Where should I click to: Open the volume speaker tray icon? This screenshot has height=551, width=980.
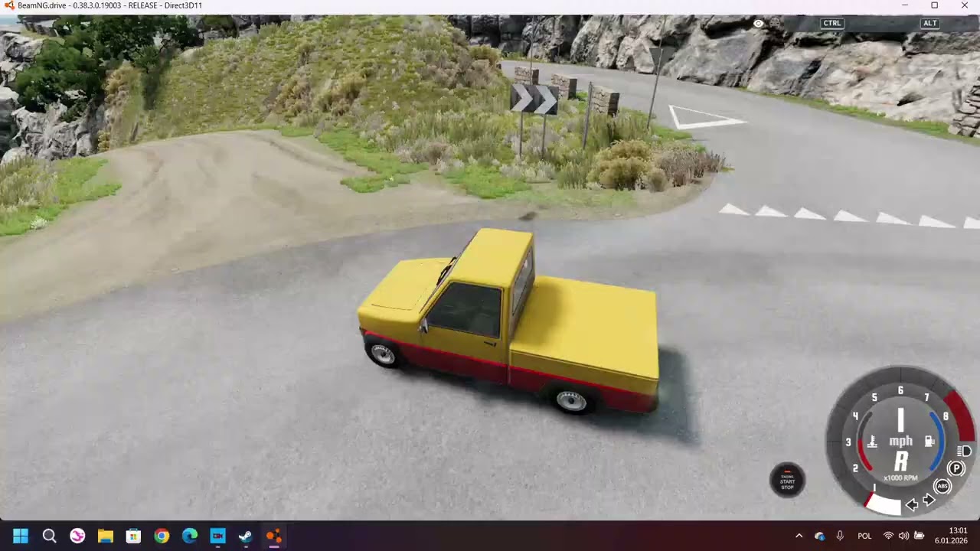(903, 536)
